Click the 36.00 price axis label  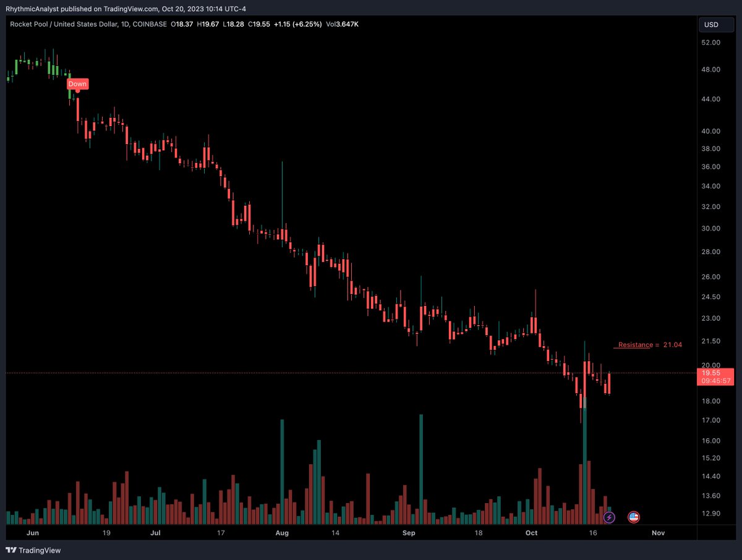tap(712, 167)
